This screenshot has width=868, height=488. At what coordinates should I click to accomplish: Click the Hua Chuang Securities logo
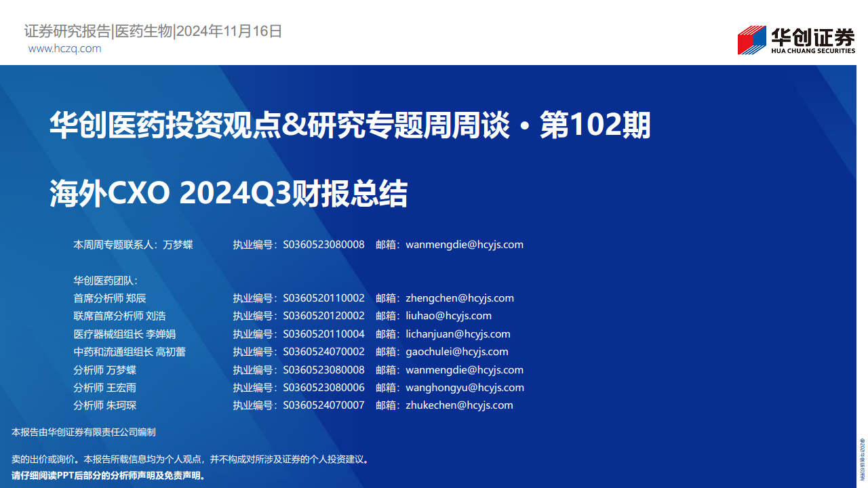(796, 40)
